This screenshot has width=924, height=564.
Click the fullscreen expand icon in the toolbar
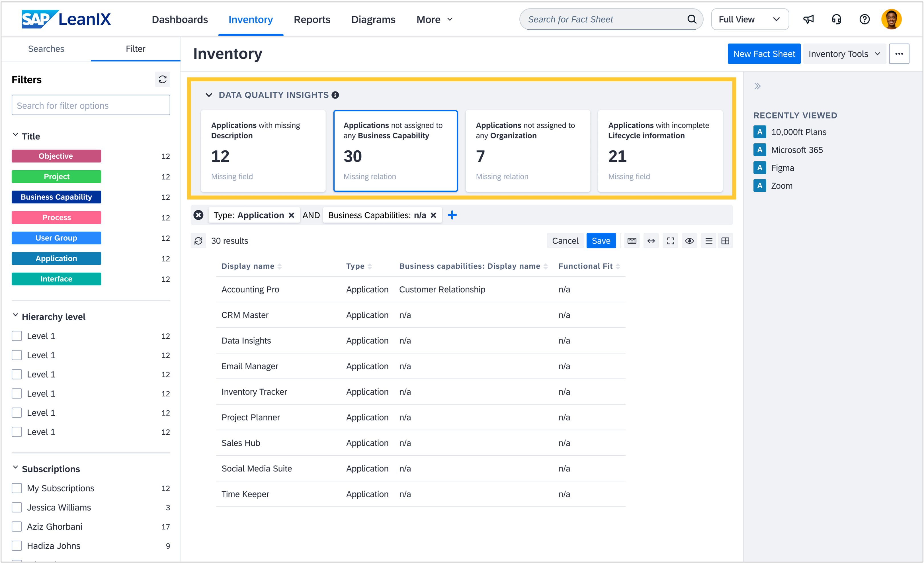[x=670, y=241]
